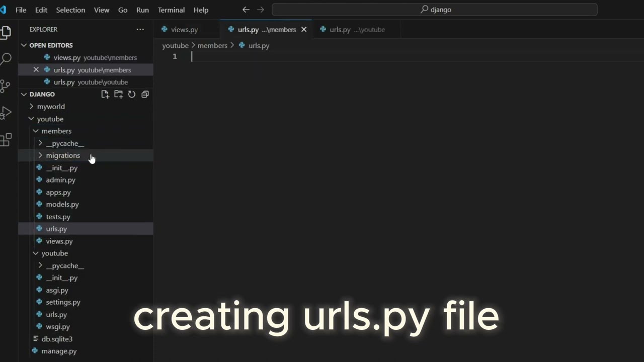Open the Selection menu
This screenshot has width=644, height=362.
click(70, 10)
